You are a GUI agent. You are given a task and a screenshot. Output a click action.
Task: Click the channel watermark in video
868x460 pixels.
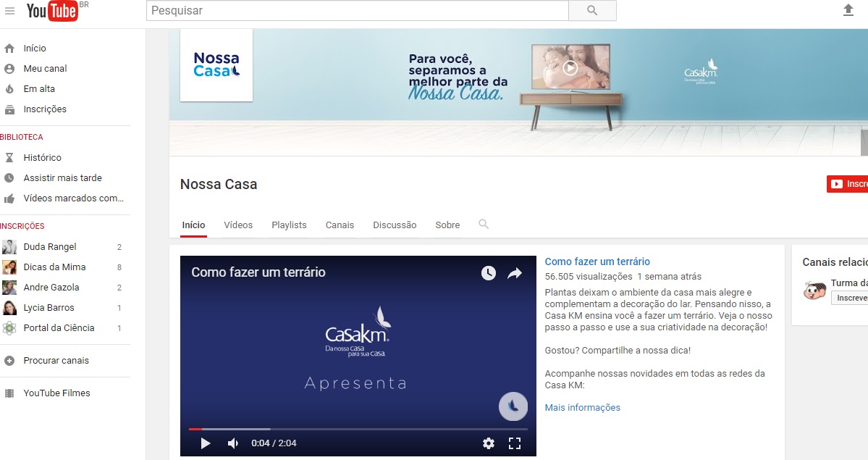tap(513, 406)
